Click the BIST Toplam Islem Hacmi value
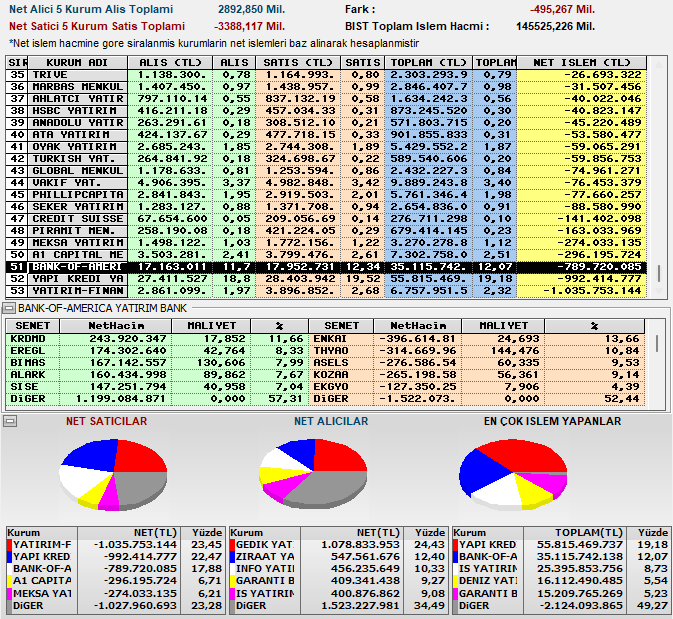The height and width of the screenshot is (619, 673). pos(555,27)
